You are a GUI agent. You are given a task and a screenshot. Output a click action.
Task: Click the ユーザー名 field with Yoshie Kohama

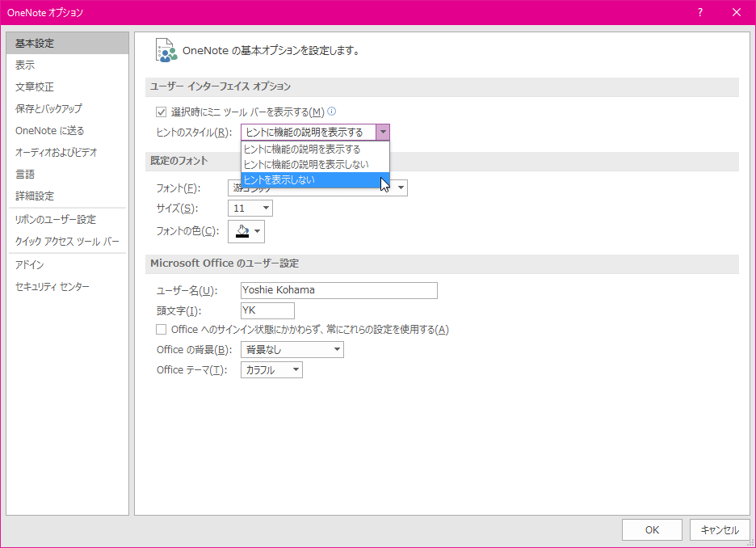click(339, 290)
